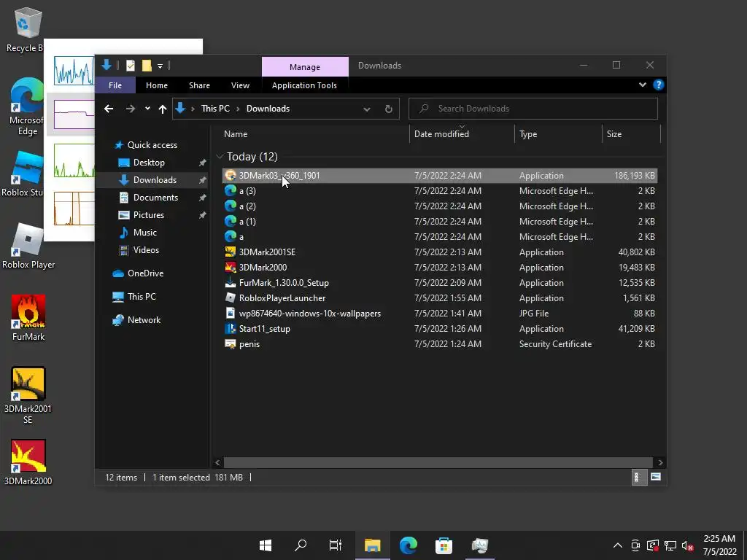This screenshot has width=747, height=560.
Task: Sort by the Name column header
Action: [x=314, y=134]
